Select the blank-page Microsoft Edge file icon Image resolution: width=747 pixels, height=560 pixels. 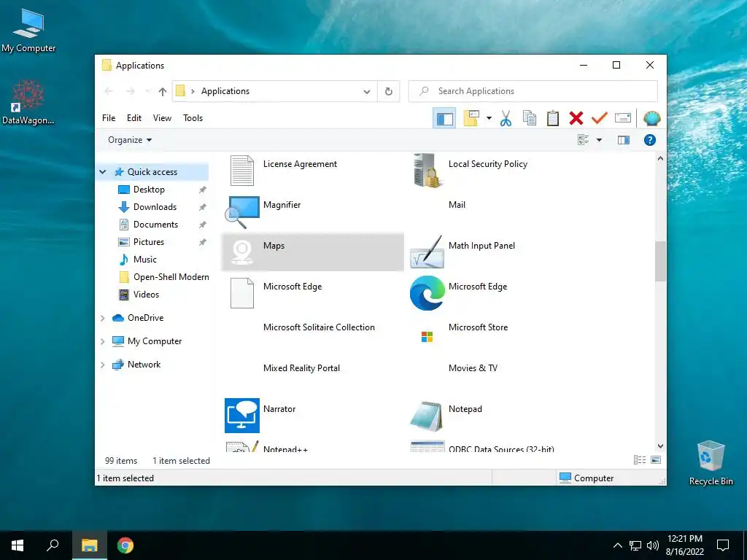pos(242,293)
